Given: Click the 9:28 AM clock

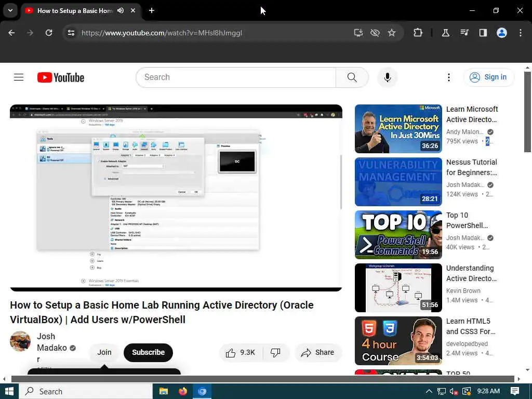Looking at the screenshot, I should coord(488,391).
